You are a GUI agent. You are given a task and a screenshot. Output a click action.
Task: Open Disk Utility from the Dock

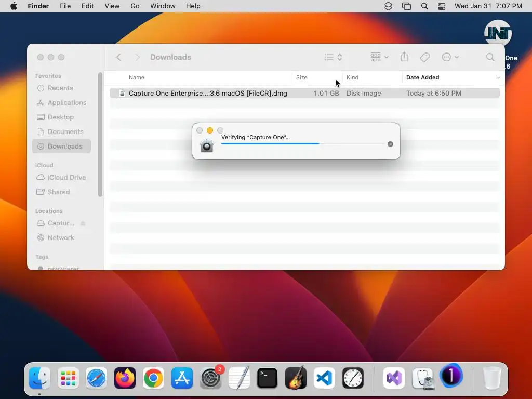click(423, 378)
